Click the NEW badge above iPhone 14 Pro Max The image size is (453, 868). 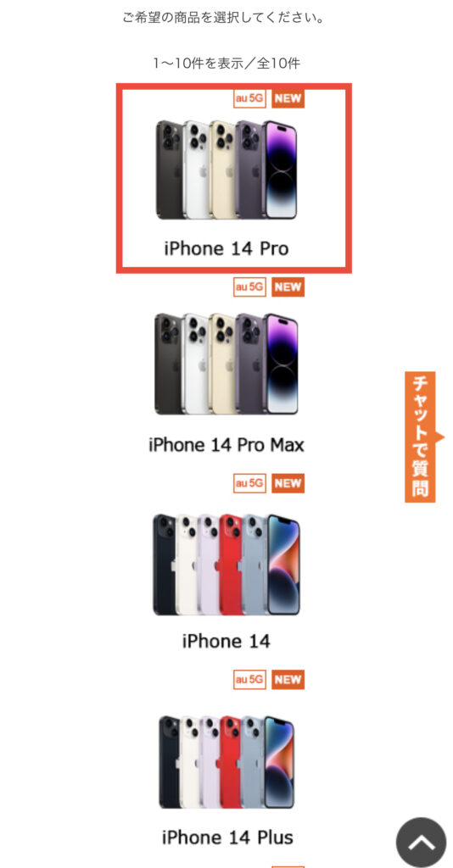tap(288, 287)
